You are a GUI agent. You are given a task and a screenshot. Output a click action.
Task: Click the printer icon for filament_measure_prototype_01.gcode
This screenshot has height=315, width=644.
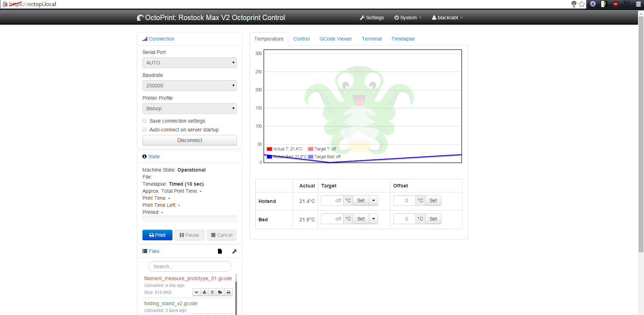[x=229, y=292]
